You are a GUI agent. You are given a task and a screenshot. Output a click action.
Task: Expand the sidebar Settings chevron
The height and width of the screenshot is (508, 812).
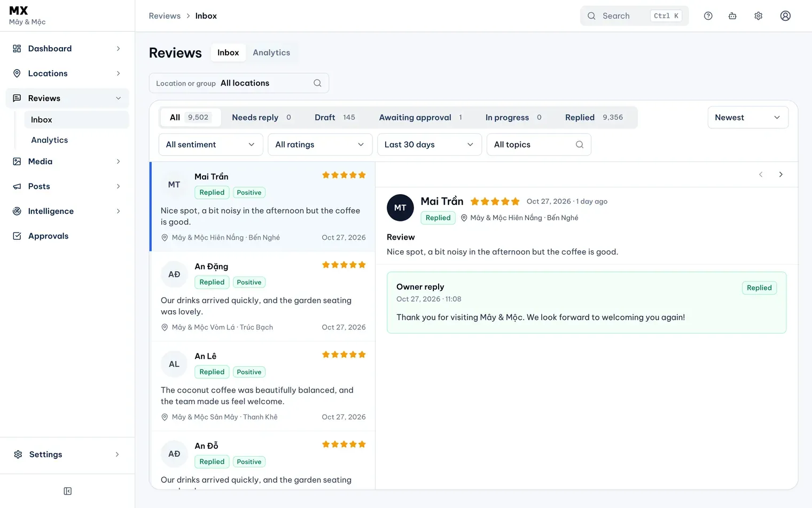point(118,455)
